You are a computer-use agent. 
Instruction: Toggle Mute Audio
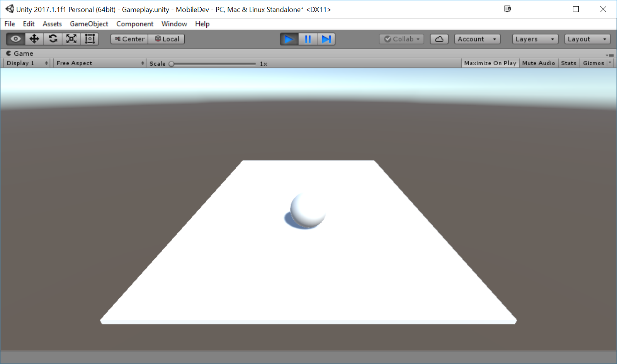click(538, 63)
